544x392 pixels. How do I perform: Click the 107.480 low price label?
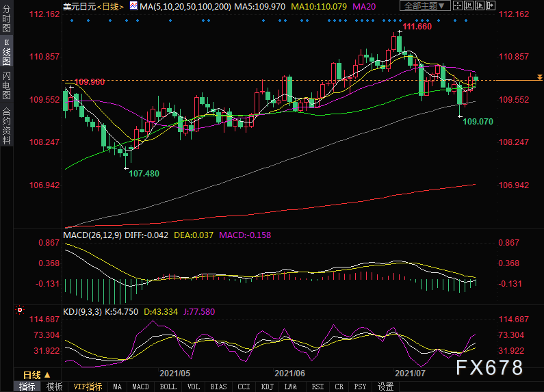(x=144, y=174)
